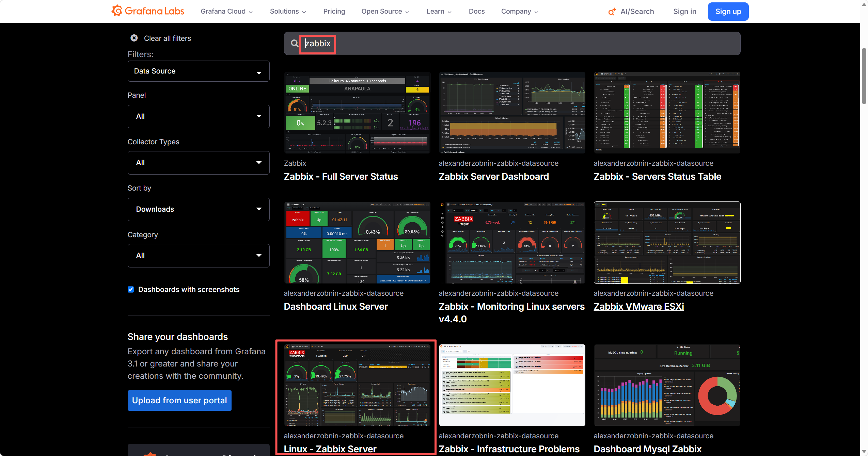This screenshot has width=868, height=456.
Task: Open the Collector Types dropdown
Action: point(199,163)
